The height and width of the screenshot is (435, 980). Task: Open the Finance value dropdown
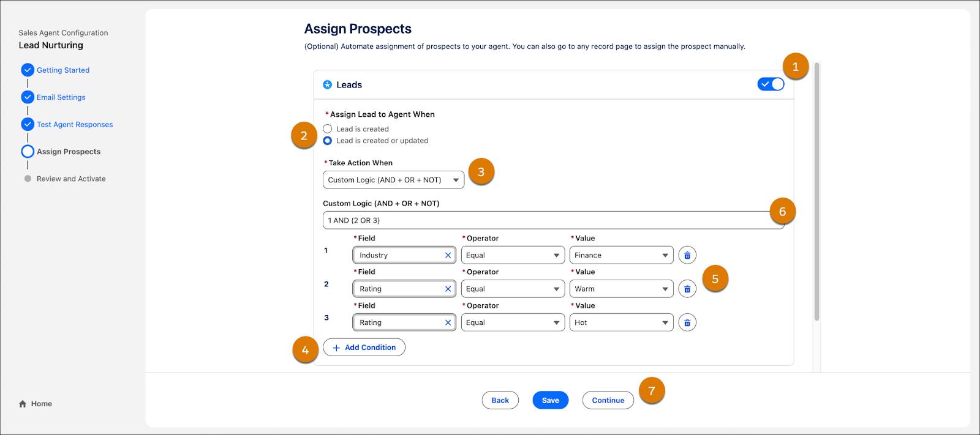pos(621,255)
